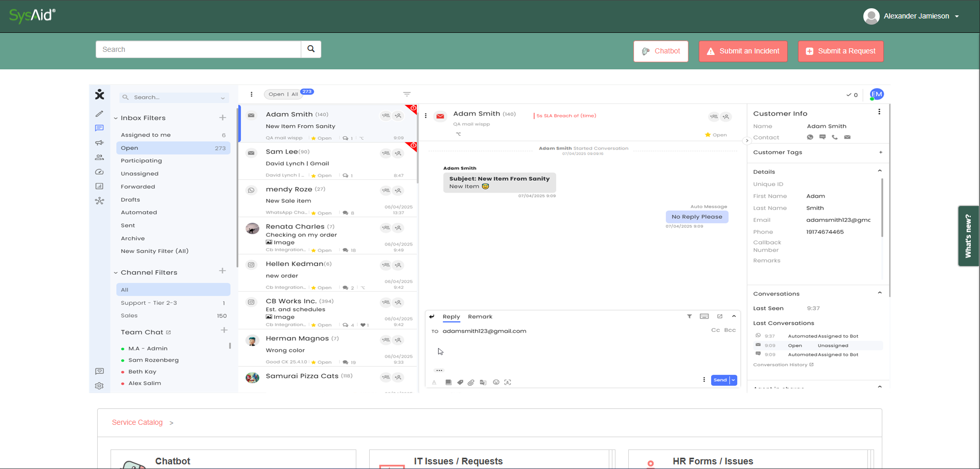Open the contacts people icon in sidebar
The height and width of the screenshot is (469, 980).
coord(99,157)
